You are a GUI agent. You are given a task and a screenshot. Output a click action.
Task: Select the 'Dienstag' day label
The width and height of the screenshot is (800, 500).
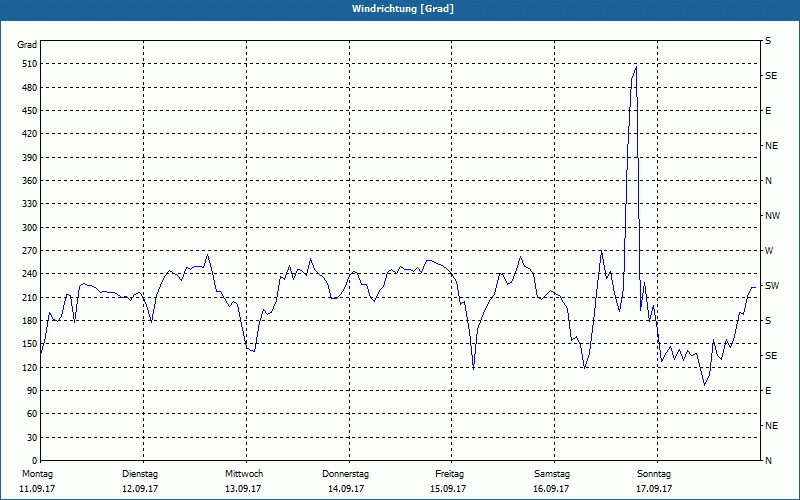coord(140,474)
